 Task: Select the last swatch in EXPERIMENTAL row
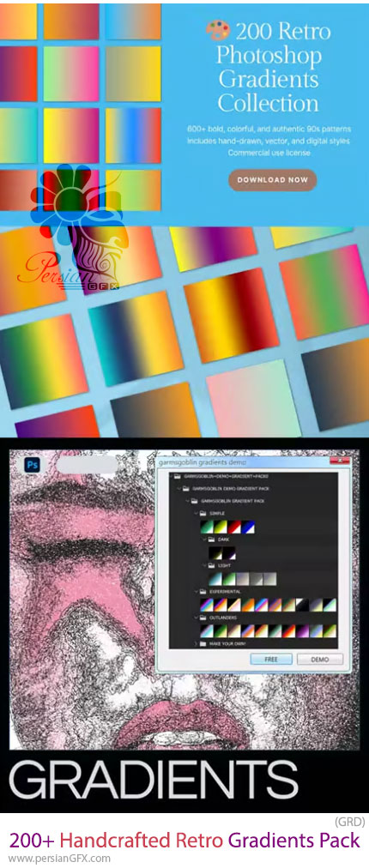click(330, 605)
